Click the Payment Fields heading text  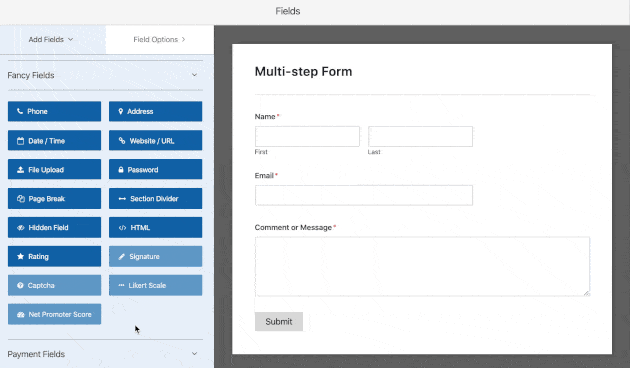[36, 354]
